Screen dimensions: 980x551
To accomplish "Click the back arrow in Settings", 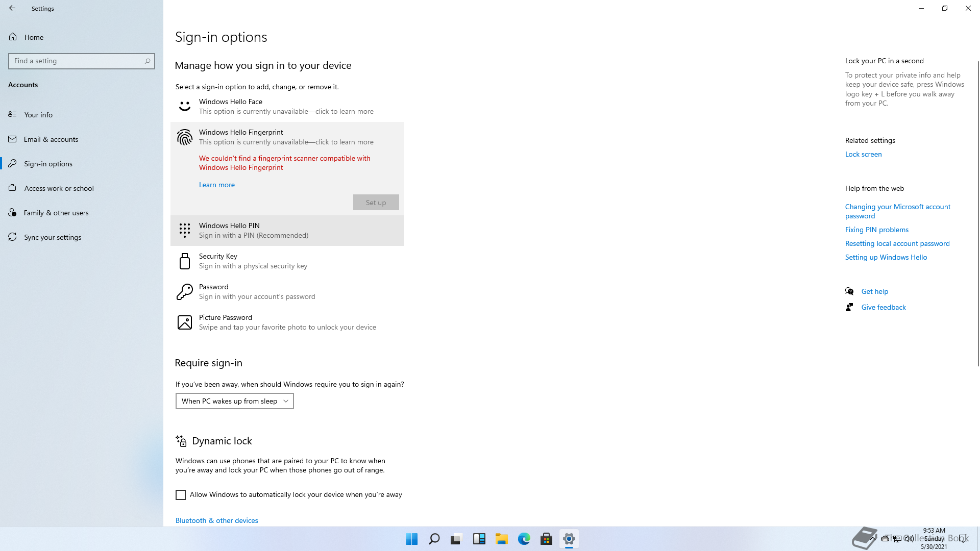I will pos(12,8).
